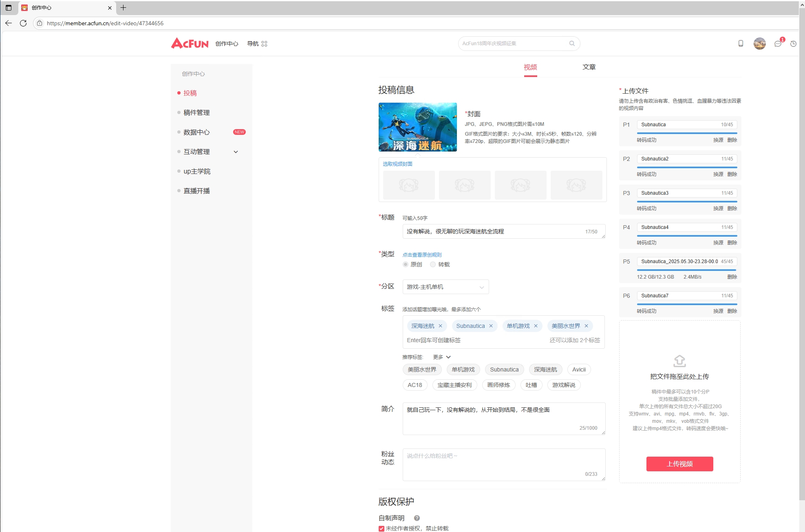805x532 pixels.
Task: Open 投稿 in sidebar
Action: pos(190,93)
